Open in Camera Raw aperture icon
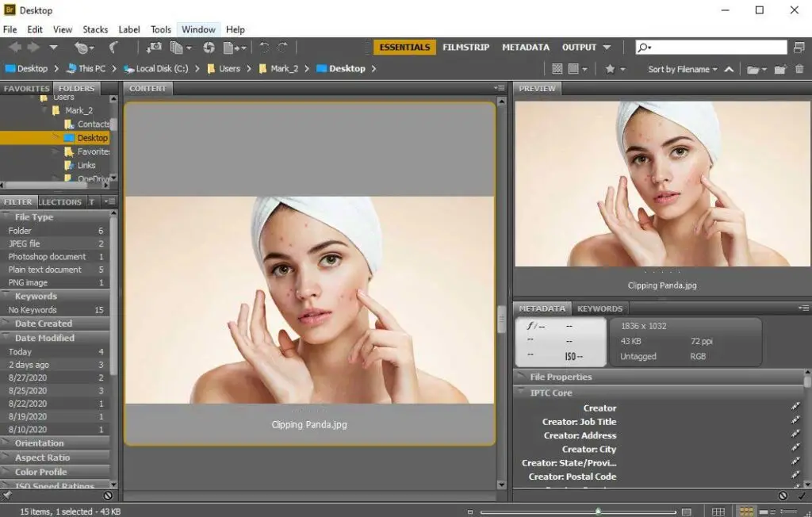Screen dimensions: 812x517 209,48
